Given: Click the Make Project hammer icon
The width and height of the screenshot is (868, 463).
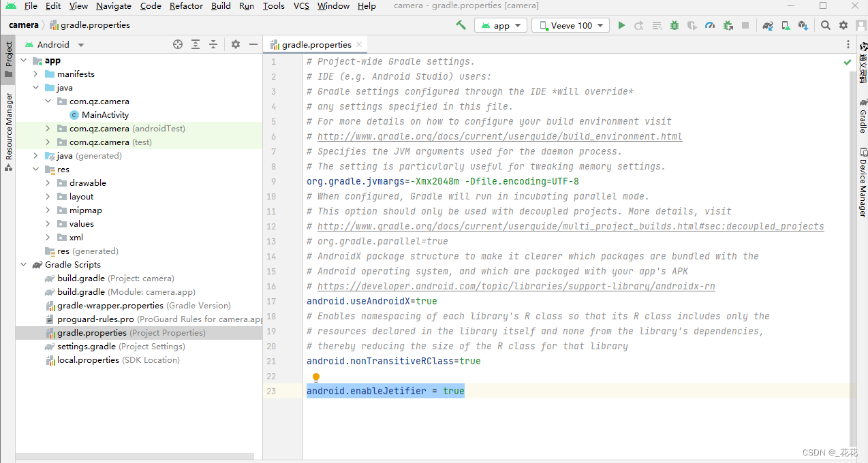Looking at the screenshot, I should pos(461,25).
